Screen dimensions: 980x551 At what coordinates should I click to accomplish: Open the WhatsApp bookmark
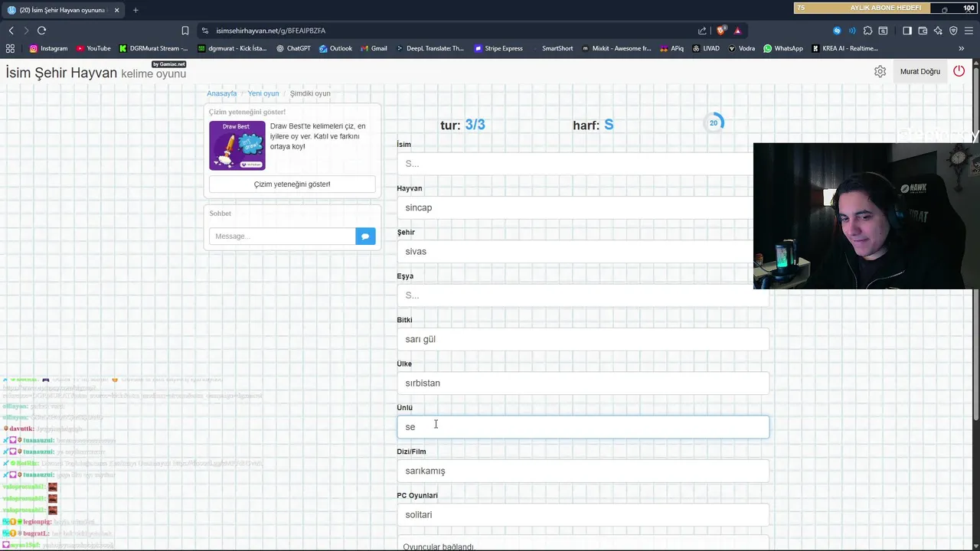coord(783,48)
